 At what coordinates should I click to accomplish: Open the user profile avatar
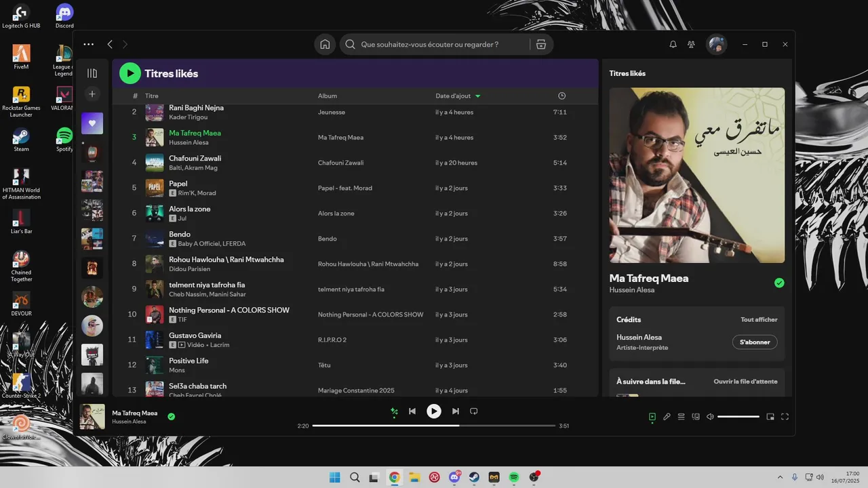tap(716, 44)
